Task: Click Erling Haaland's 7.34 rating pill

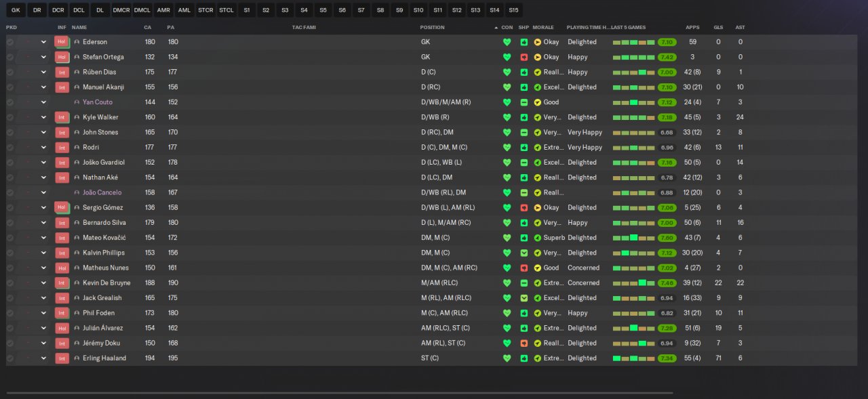Action: tap(667, 358)
